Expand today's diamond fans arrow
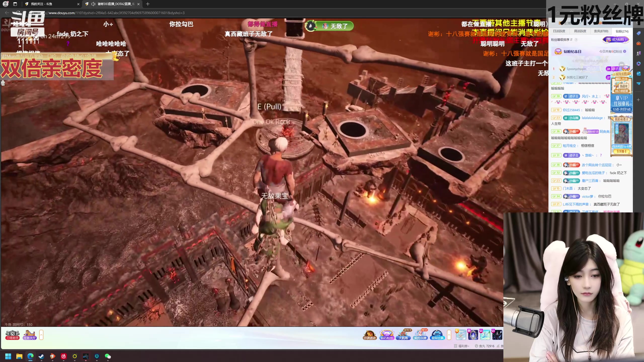 625,52
